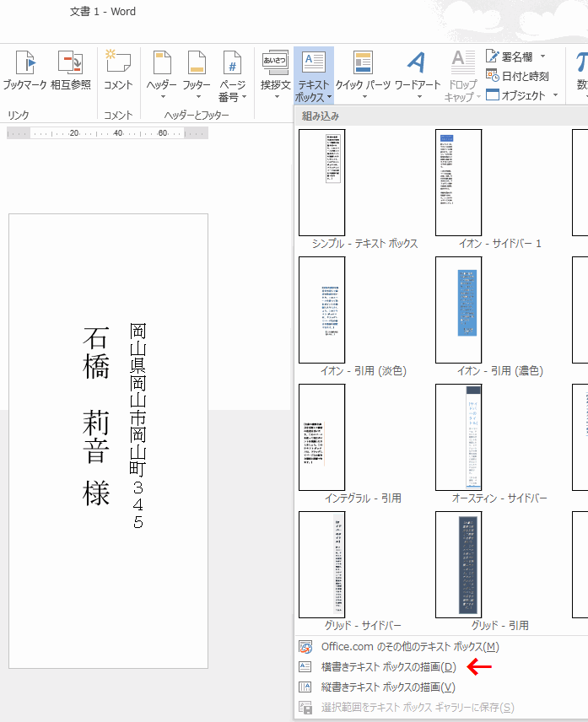Click the ヘッダーとフッター group label
Image resolution: width=588 pixels, height=722 pixels.
[x=197, y=115]
